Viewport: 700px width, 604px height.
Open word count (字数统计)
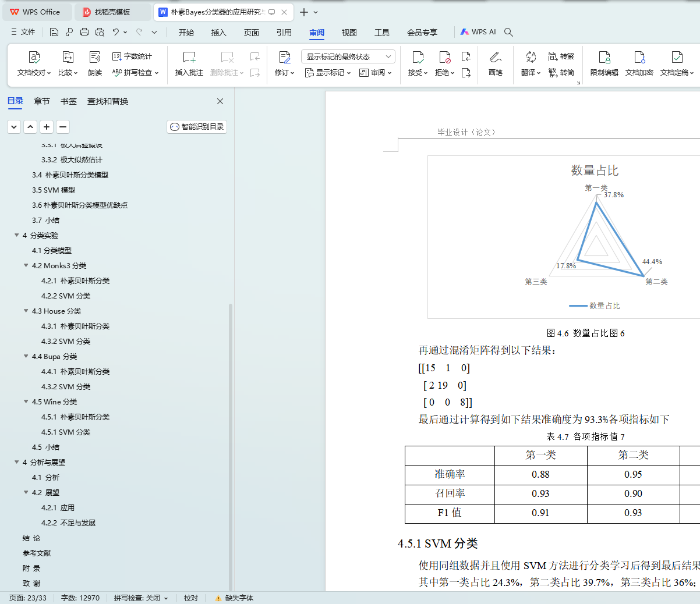(132, 56)
